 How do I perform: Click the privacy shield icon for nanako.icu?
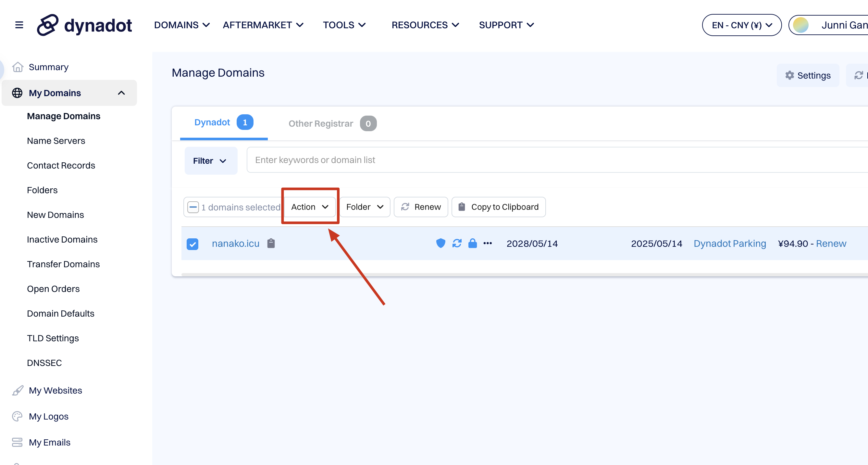click(440, 243)
